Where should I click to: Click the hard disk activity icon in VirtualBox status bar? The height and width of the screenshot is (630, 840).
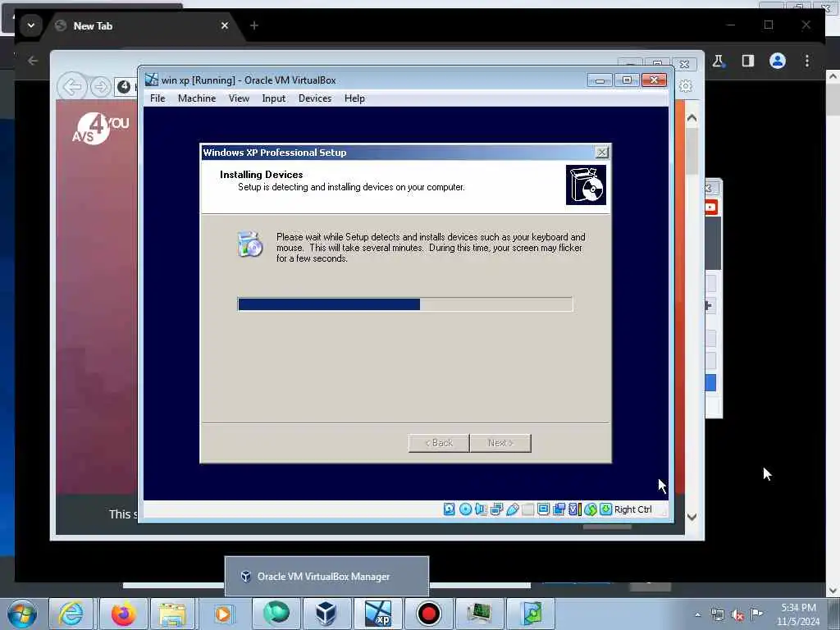pos(449,509)
